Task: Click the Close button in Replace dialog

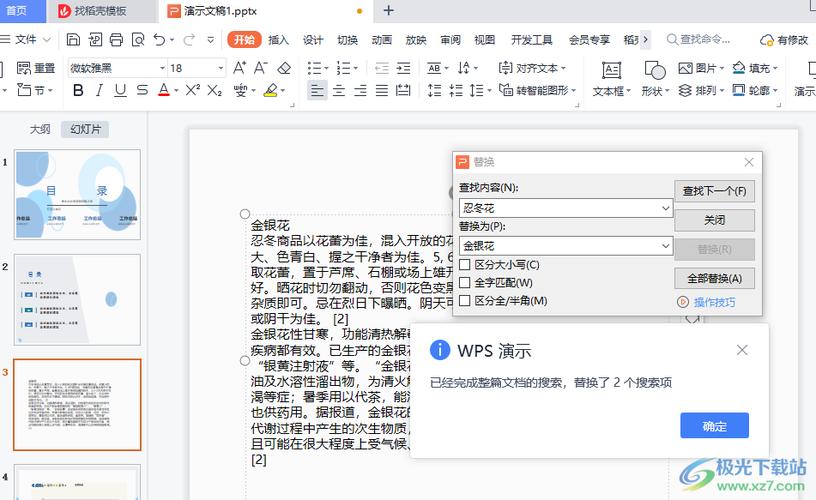Action: pyautogui.click(x=715, y=220)
